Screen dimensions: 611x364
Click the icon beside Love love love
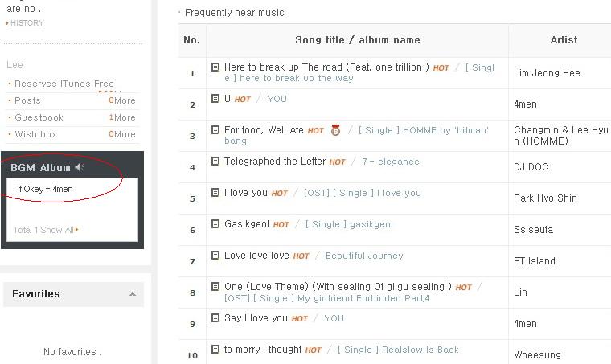coord(215,255)
